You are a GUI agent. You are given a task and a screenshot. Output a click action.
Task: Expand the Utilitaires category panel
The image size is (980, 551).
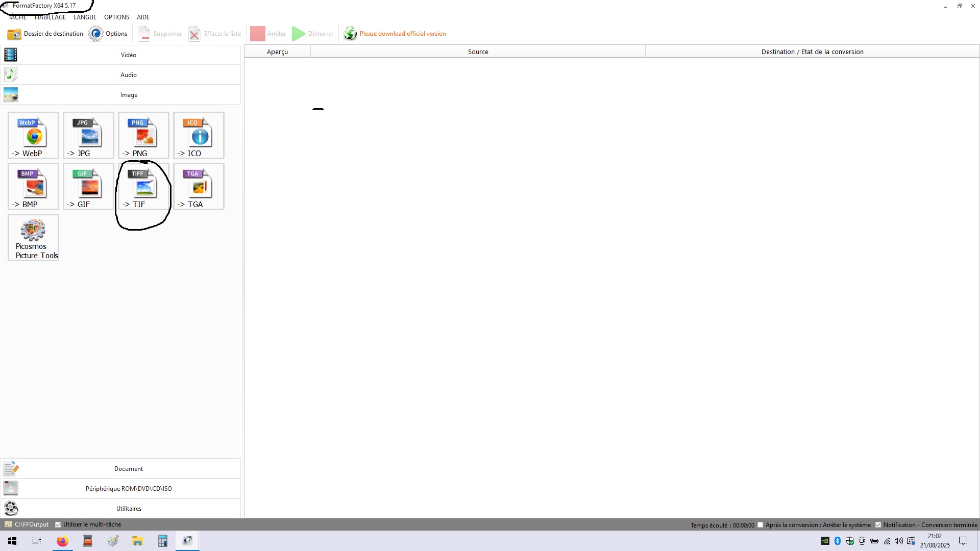[x=120, y=508]
